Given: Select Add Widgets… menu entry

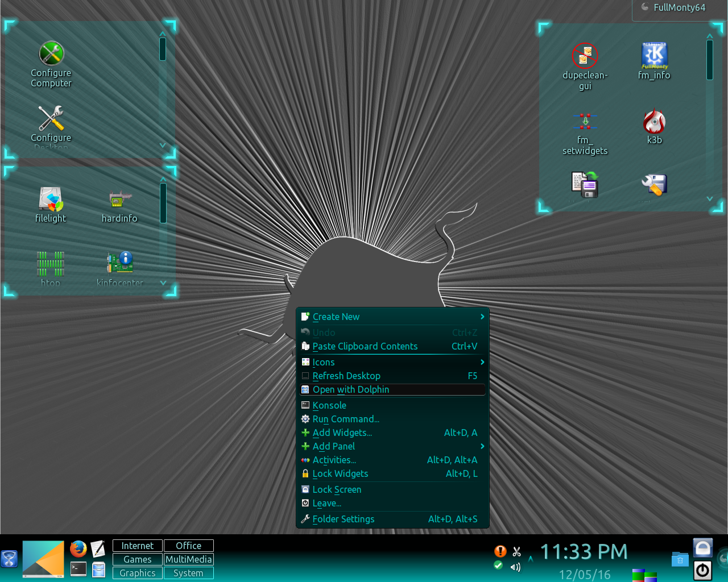Looking at the screenshot, I should [392, 433].
